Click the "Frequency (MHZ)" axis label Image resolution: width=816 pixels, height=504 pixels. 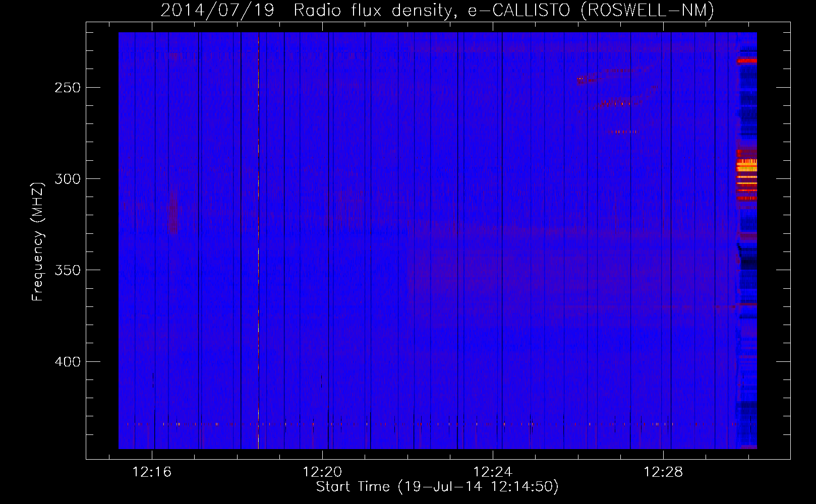(x=38, y=242)
